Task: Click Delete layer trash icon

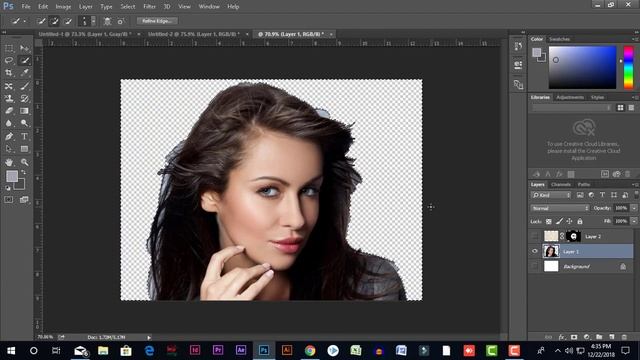Action: tap(624, 337)
